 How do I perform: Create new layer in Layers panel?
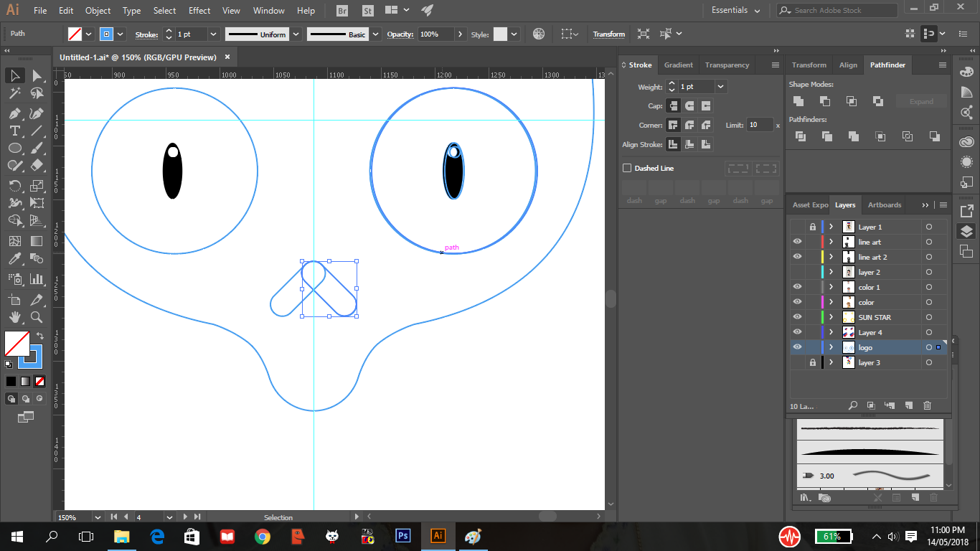[908, 405]
